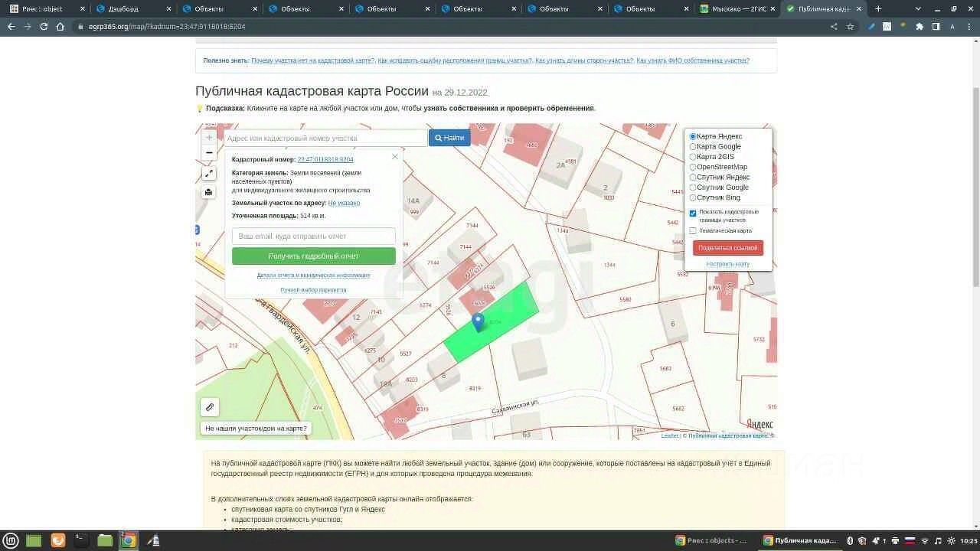Open the Linux Mint start menu
Screen dimensions: 980x551
click(x=11, y=540)
